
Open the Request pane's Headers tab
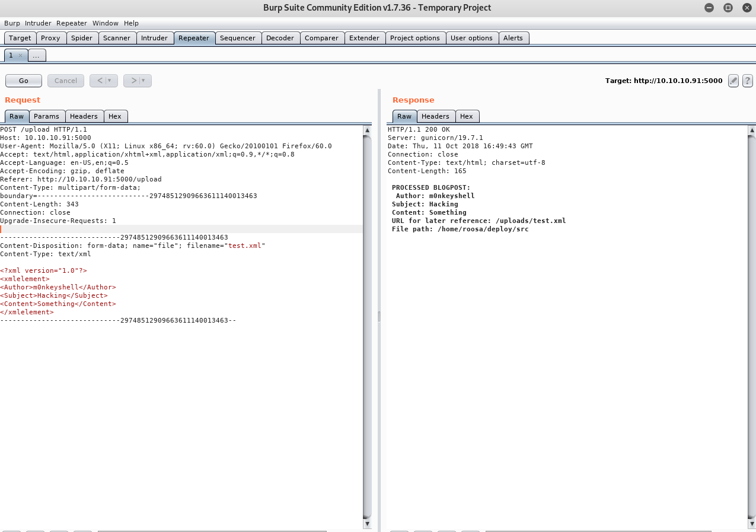pos(84,116)
